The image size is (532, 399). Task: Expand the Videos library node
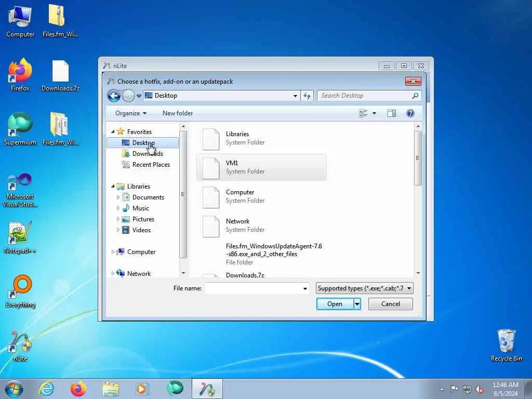118,230
